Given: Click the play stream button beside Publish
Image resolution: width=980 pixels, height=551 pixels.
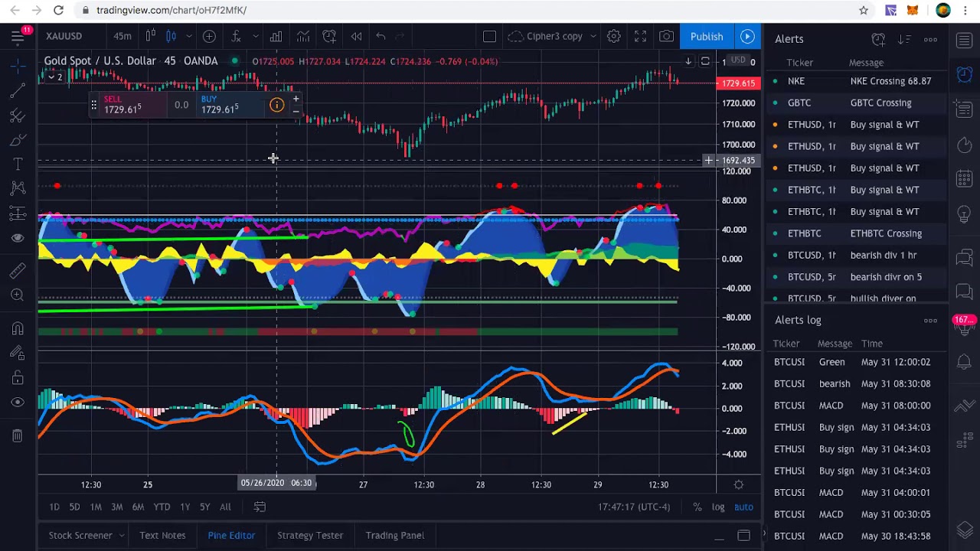Looking at the screenshot, I should click(747, 36).
